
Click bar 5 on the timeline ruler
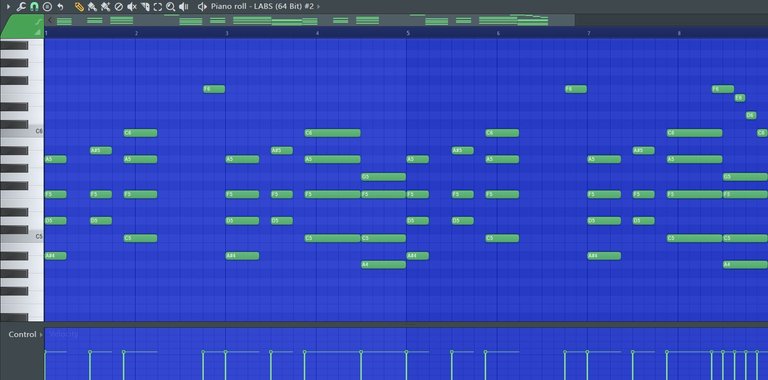[x=408, y=33]
